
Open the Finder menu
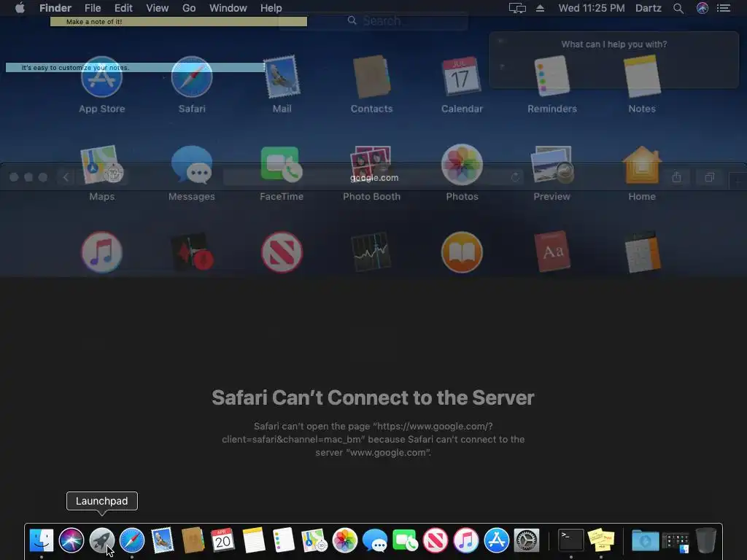point(55,8)
